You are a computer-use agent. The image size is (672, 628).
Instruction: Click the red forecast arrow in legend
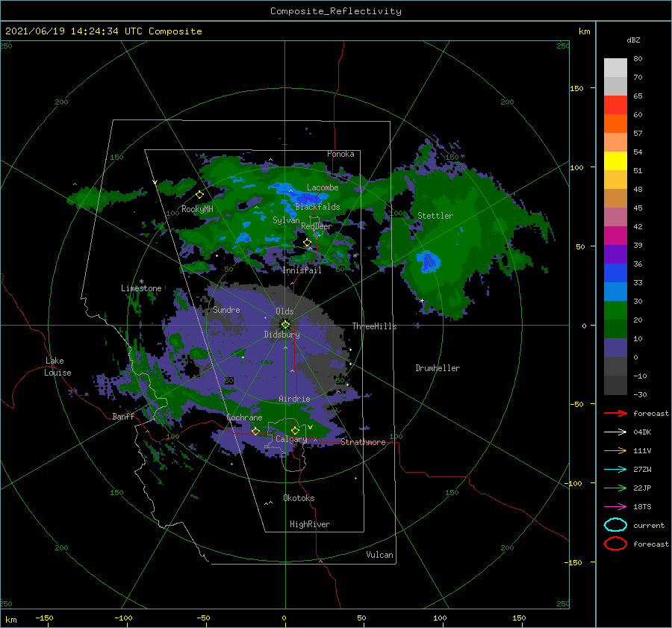click(615, 413)
